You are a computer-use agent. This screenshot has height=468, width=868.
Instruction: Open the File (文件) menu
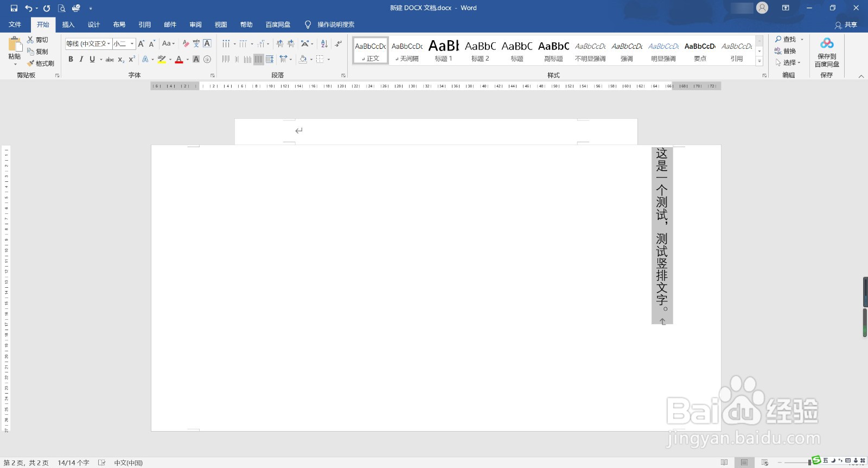click(15, 24)
